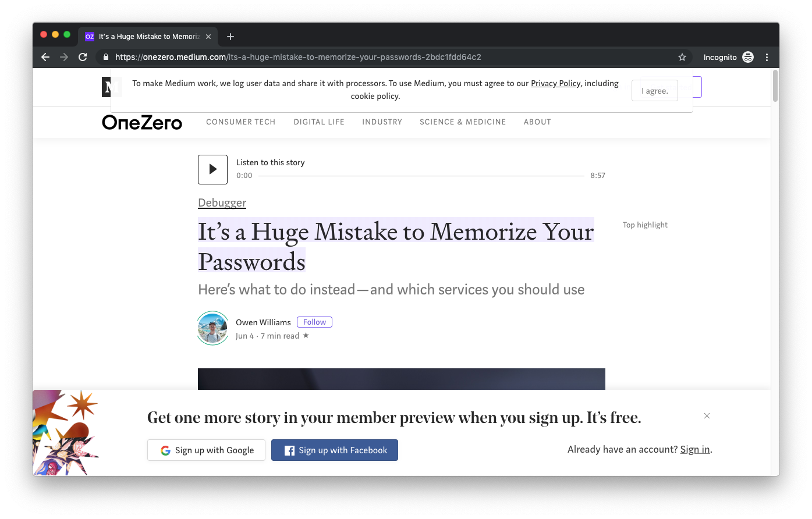Select the It's a Huge Mistake browser tab
Viewport: 812px width, 519px height.
(x=148, y=37)
